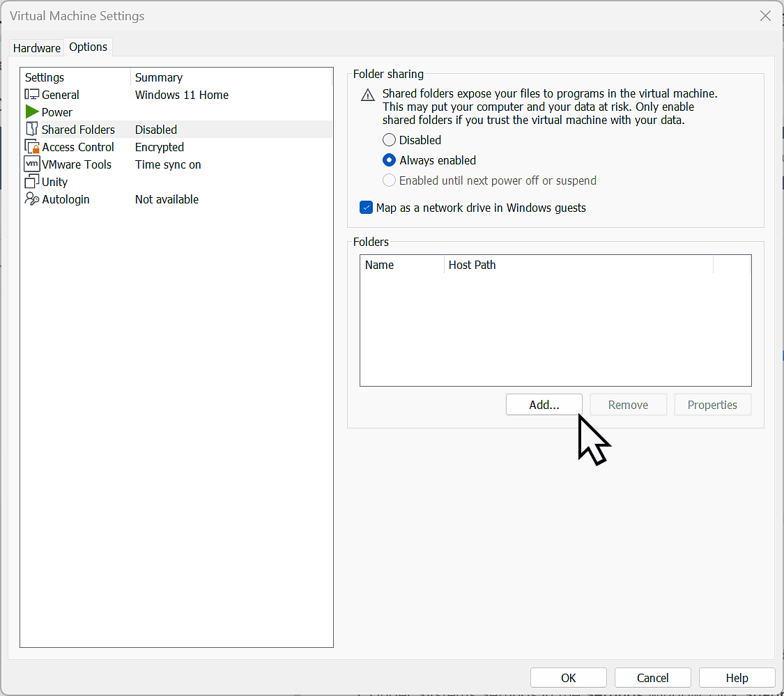
Task: Click the green Power arrow icon
Action: [x=31, y=111]
